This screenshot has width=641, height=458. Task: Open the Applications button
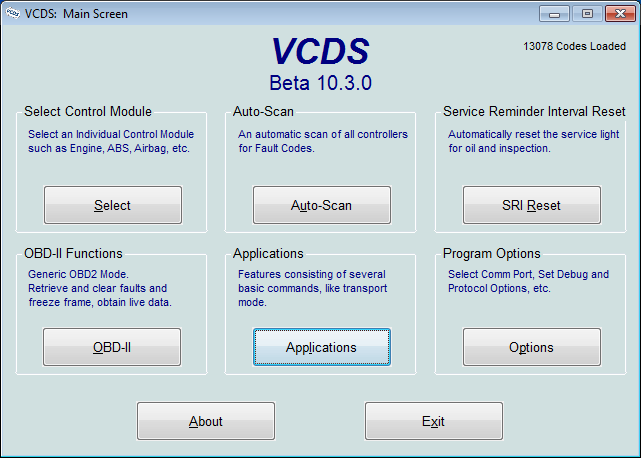321,347
